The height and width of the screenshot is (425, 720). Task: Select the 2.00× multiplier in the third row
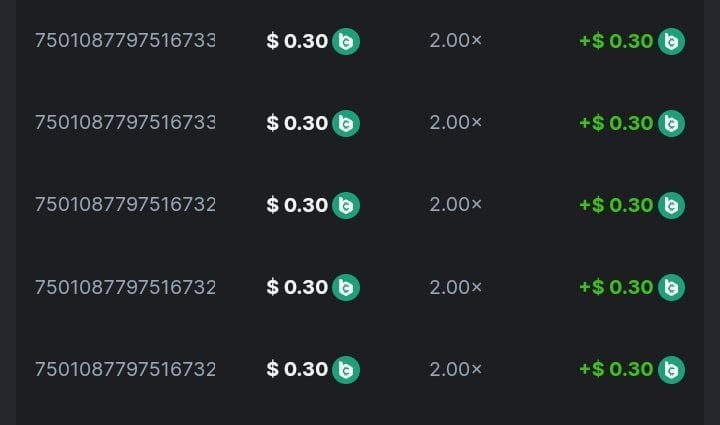[455, 205]
